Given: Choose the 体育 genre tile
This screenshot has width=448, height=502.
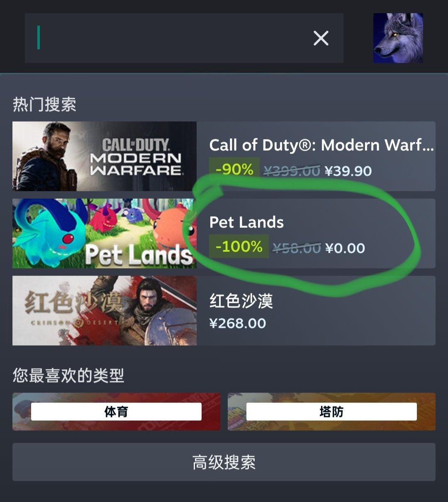Looking at the screenshot, I should click(x=116, y=412).
